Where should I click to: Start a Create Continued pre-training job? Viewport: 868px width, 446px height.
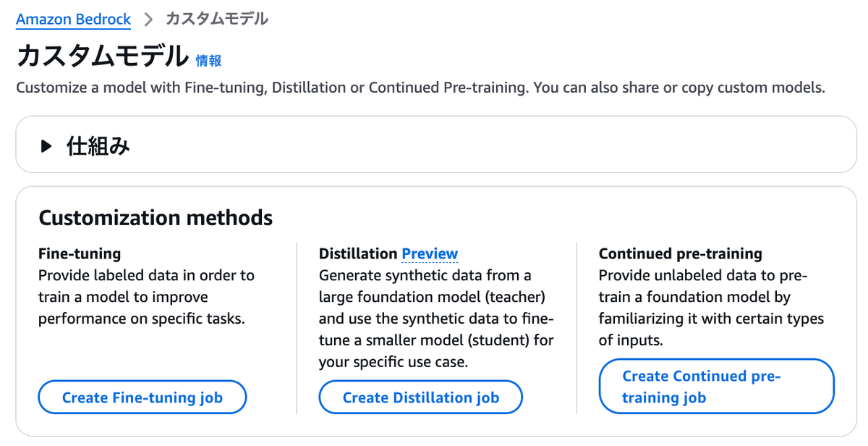tap(716, 387)
